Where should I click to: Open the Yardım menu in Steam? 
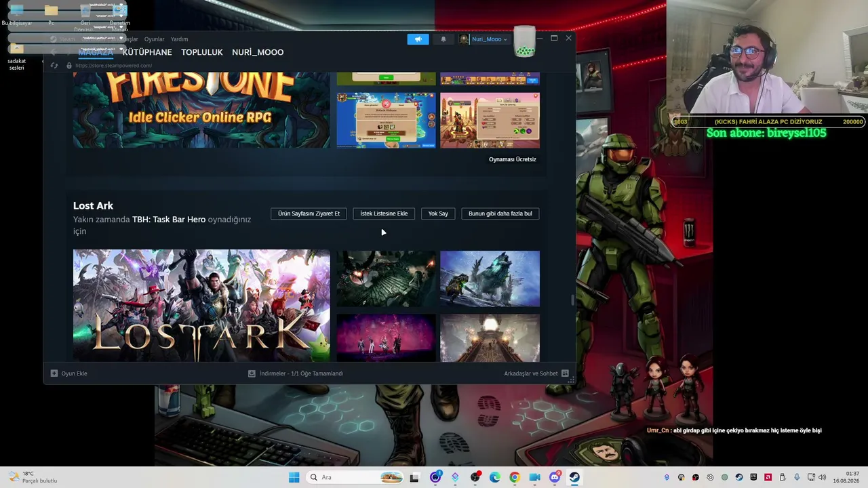179,39
